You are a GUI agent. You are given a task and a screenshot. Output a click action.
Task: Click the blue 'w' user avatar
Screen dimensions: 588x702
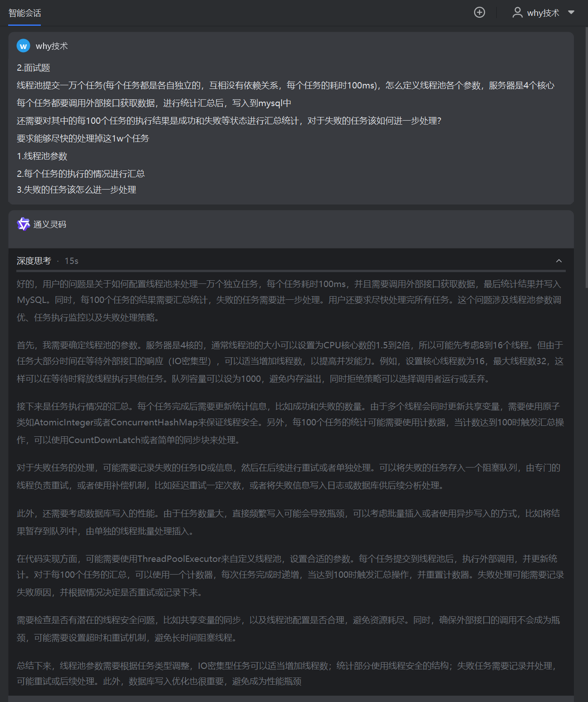pos(23,46)
